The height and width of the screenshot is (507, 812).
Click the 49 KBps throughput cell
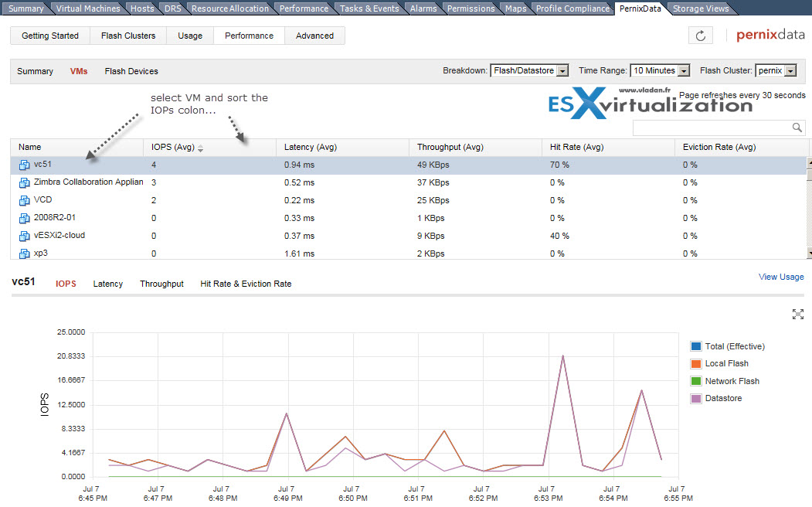(x=433, y=165)
